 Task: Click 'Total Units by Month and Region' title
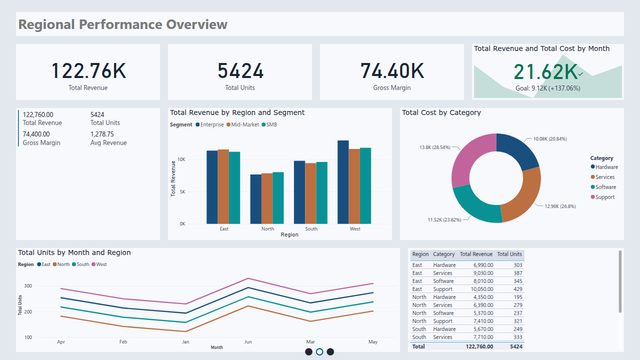pyautogui.click(x=74, y=253)
